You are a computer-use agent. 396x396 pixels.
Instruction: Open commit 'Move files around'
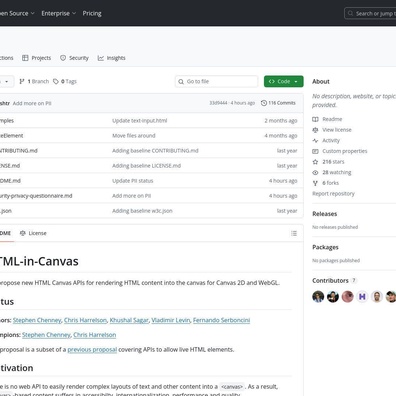coord(134,136)
